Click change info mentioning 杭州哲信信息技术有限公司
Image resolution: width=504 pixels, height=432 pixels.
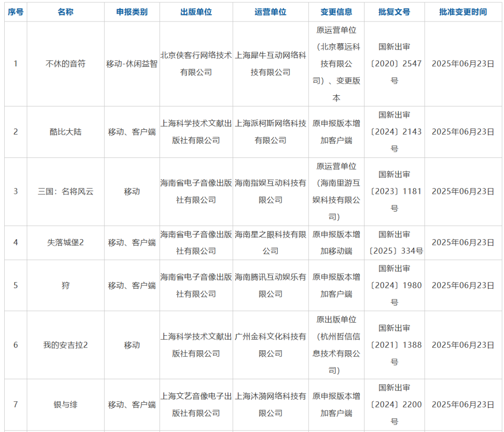(x=336, y=345)
